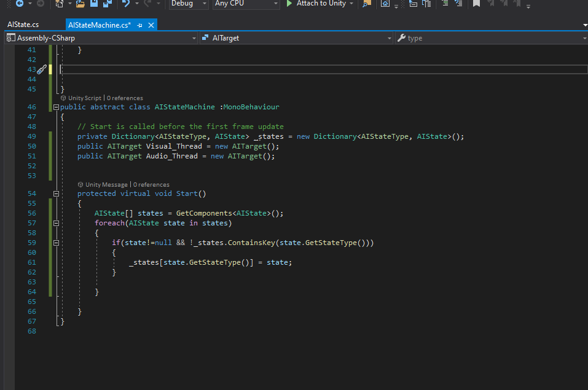Viewport: 588px width, 390px height.
Task: Close the AIStateMachine.cs tab
Action: pyautogui.click(x=151, y=25)
